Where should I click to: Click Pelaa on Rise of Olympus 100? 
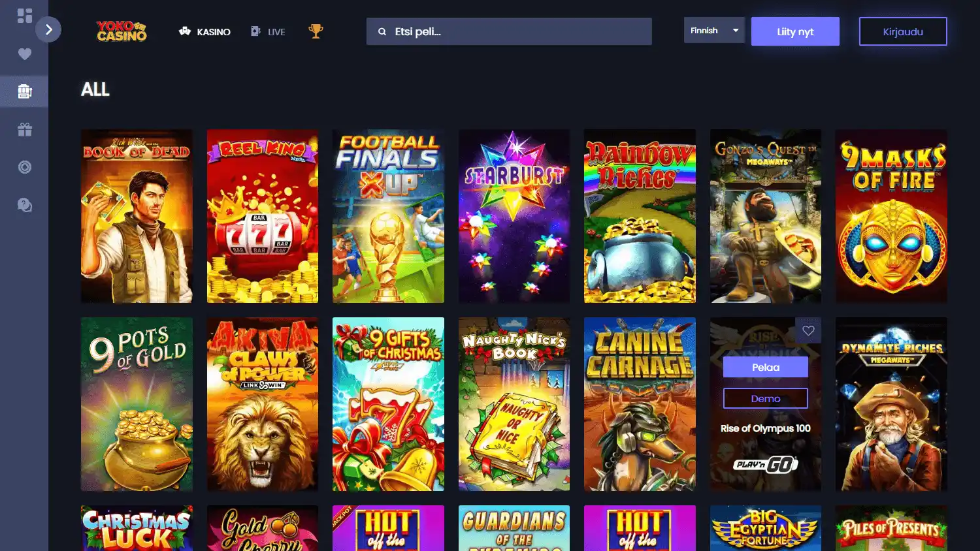(x=766, y=367)
